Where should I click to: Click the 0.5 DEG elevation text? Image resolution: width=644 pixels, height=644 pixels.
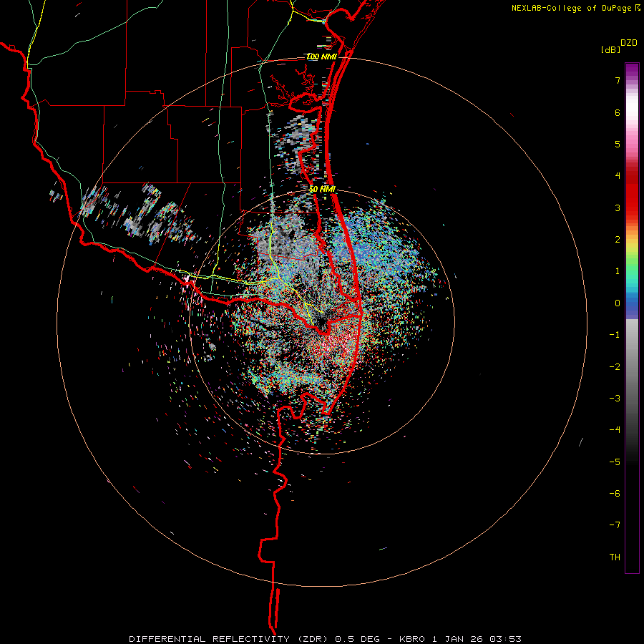coord(357,639)
